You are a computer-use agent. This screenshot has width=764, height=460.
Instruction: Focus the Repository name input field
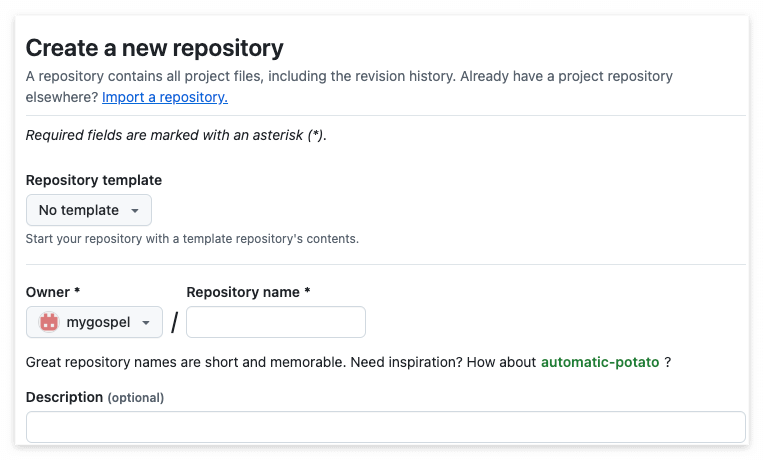tap(276, 322)
